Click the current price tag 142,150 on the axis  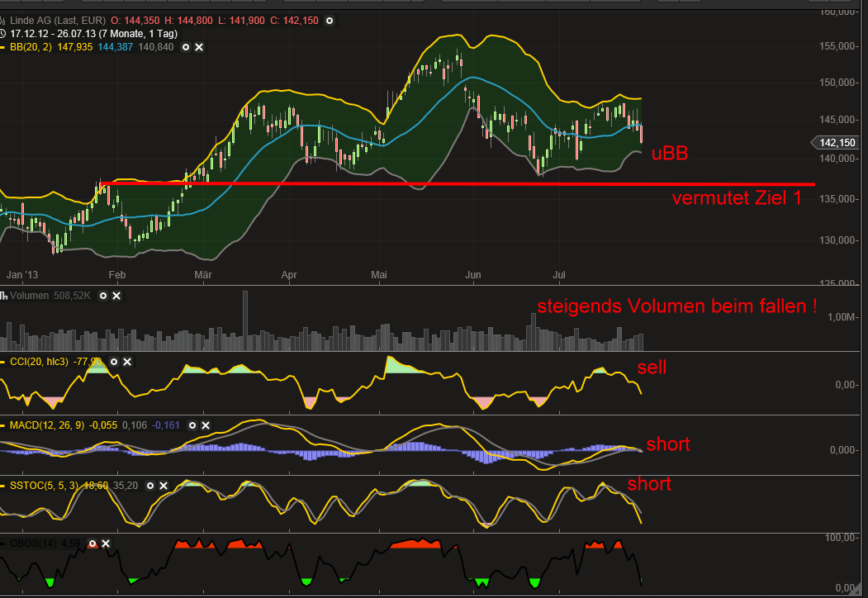tap(835, 143)
